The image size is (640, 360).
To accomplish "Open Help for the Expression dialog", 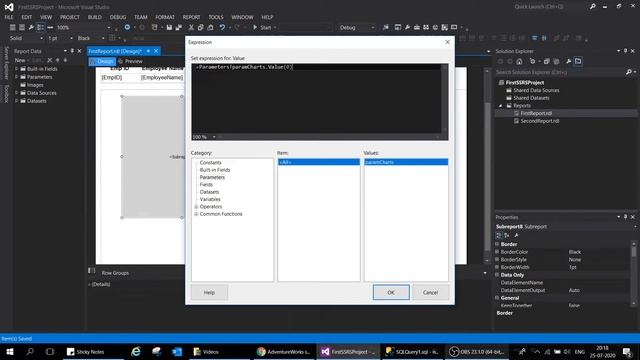I will [x=209, y=292].
